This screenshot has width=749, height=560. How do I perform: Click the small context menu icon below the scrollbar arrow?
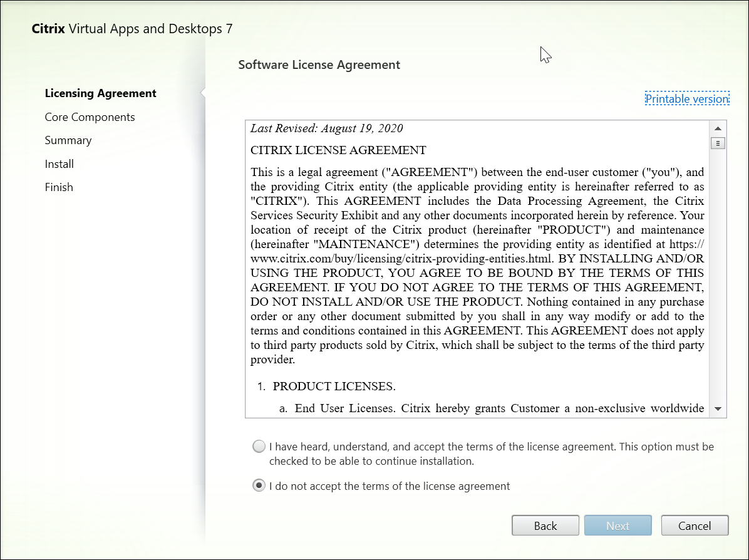coord(718,143)
